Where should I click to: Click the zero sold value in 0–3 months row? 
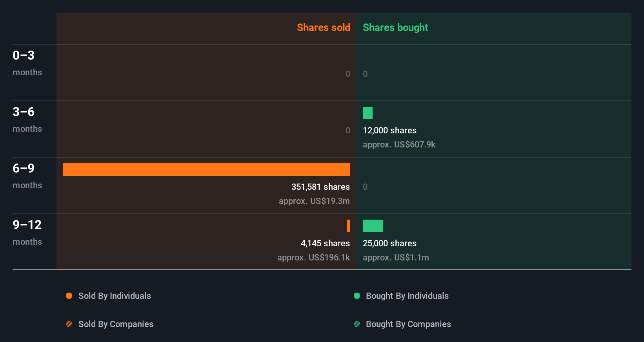pyautogui.click(x=348, y=74)
